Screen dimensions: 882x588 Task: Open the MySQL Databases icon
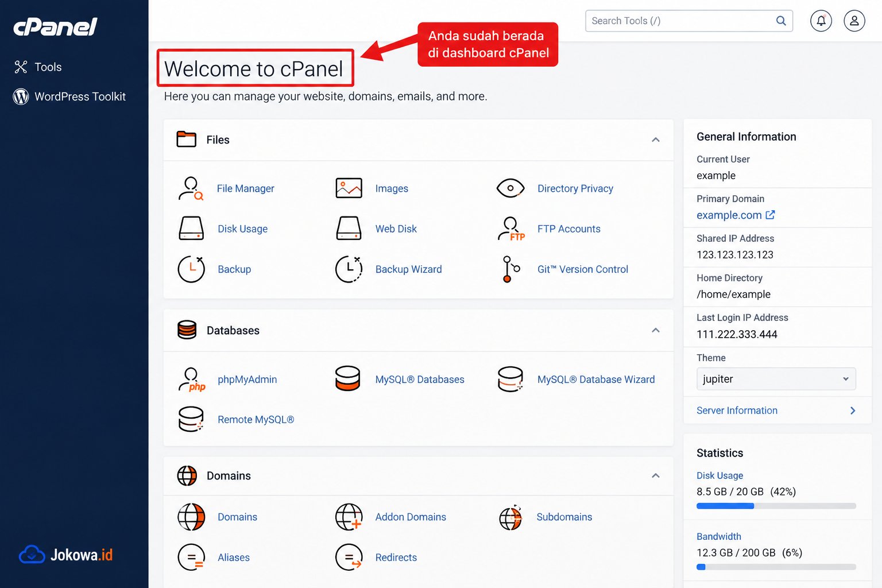pos(348,378)
